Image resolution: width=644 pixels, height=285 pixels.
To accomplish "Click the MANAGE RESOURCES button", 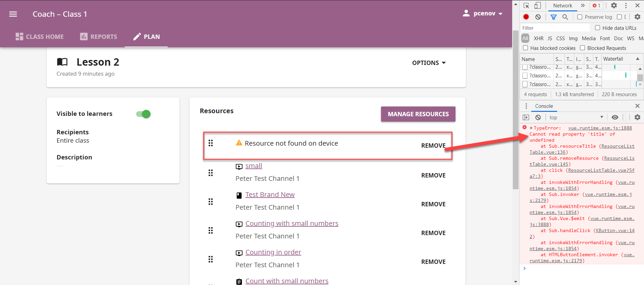I will (x=418, y=114).
